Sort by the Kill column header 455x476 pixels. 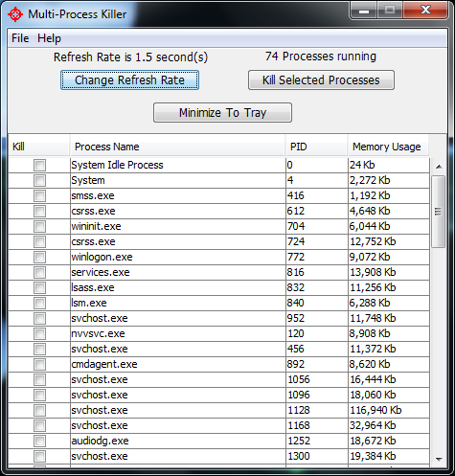click(39, 147)
